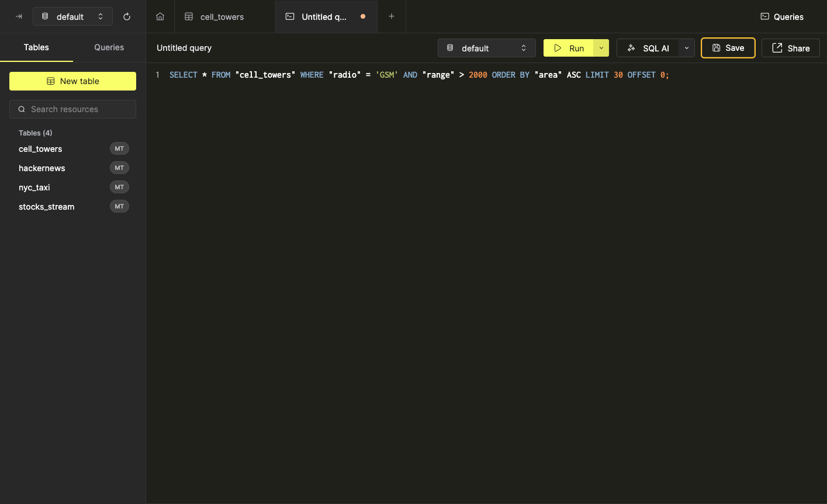Open a new tab with the plus icon
Image resolution: width=827 pixels, height=504 pixels.
click(391, 16)
